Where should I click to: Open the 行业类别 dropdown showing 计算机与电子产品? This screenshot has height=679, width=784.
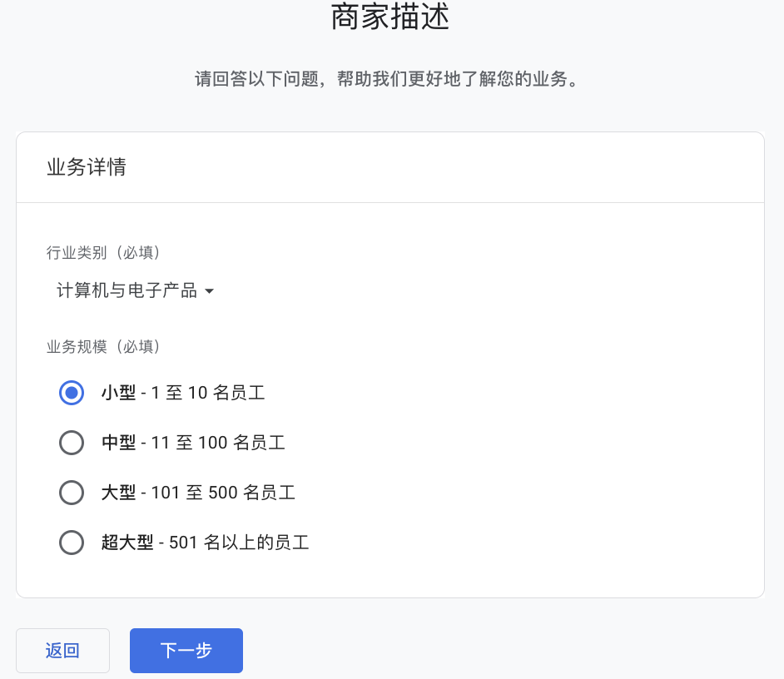point(127,290)
